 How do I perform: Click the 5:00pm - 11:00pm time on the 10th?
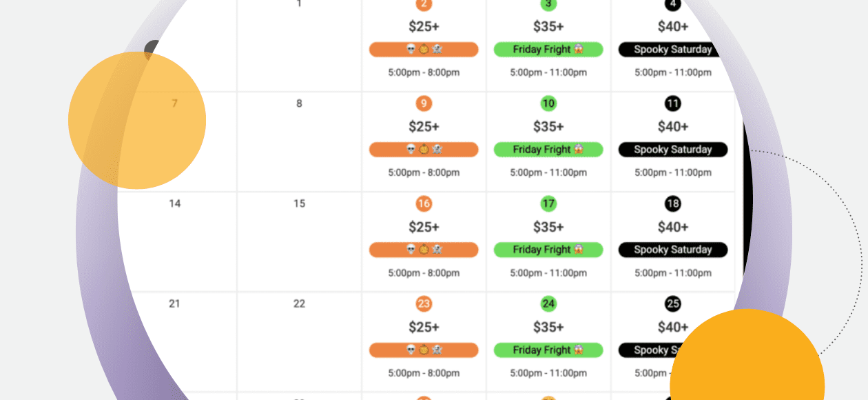pyautogui.click(x=548, y=173)
